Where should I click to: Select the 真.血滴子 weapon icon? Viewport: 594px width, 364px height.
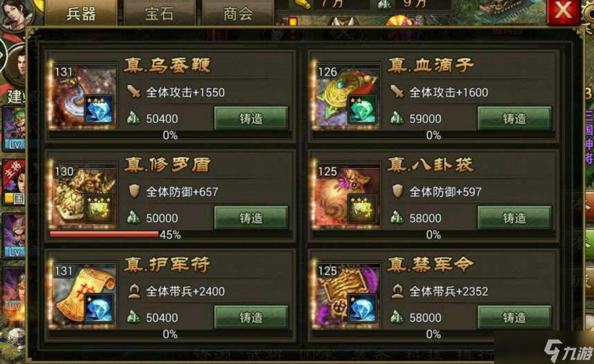[x=348, y=97]
